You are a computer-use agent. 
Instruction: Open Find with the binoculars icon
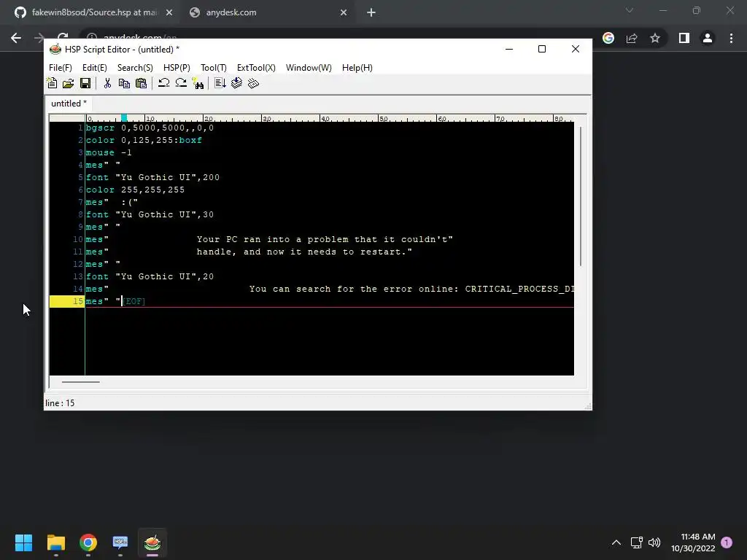198,83
